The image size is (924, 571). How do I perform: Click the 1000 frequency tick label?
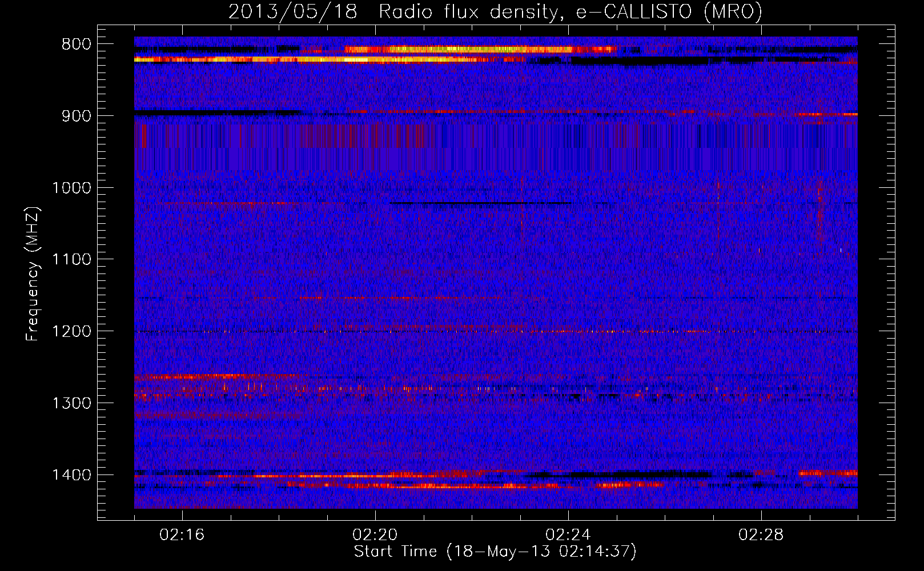click(x=71, y=188)
